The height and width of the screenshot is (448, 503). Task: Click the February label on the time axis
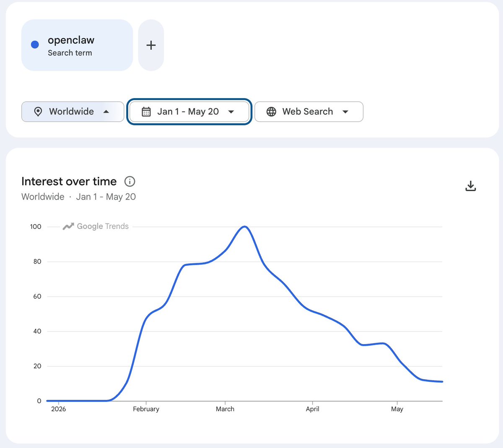pos(146,409)
